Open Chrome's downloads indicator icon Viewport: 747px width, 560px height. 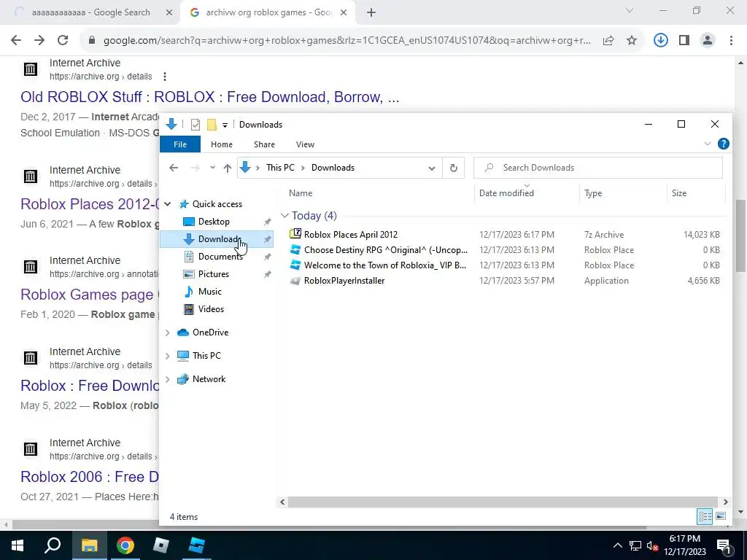[660, 41]
